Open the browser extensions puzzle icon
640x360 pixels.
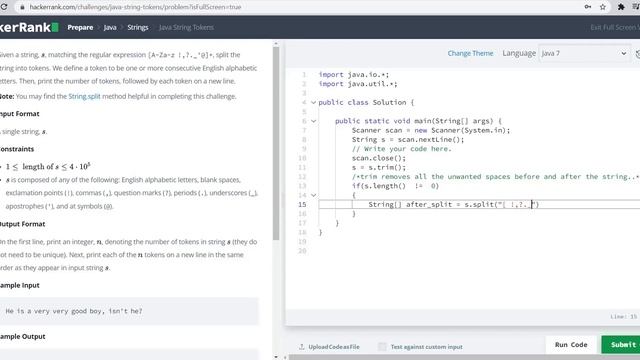[621, 7]
